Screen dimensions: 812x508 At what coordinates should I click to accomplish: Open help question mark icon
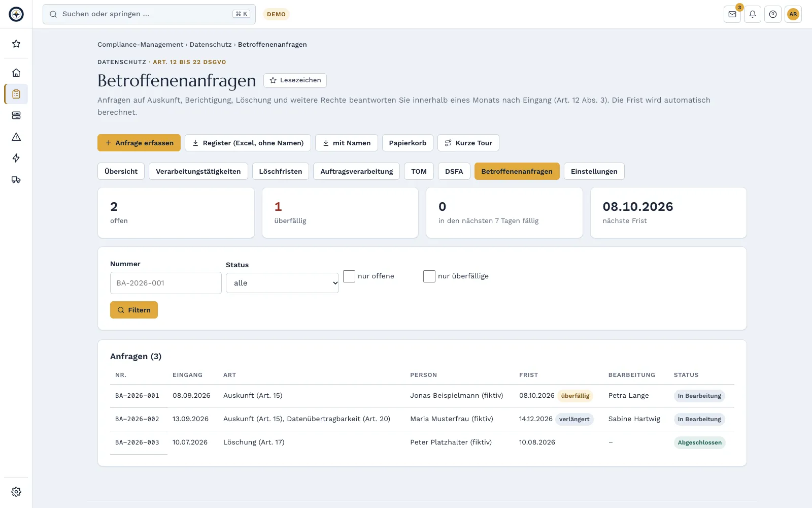click(x=773, y=14)
